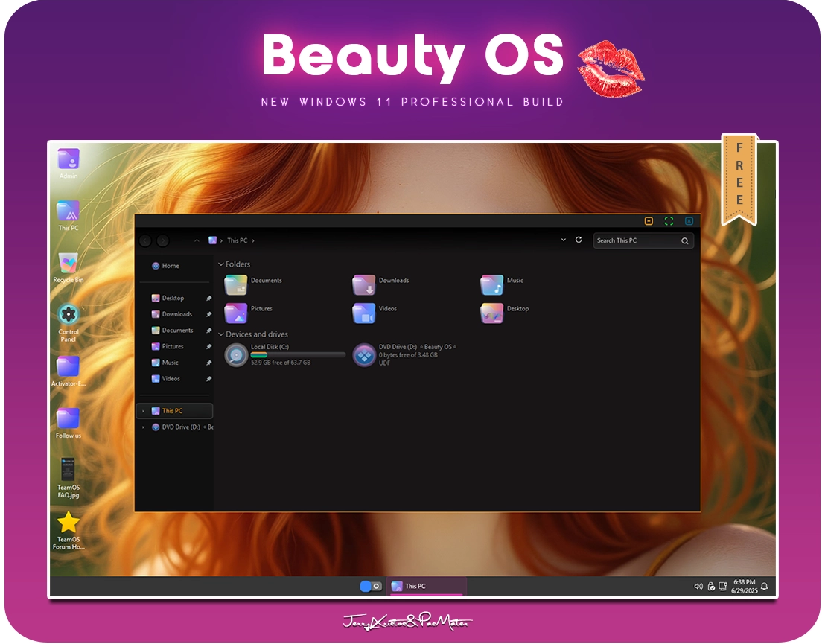Click the This PC breadcrumb in address bar

click(238, 240)
